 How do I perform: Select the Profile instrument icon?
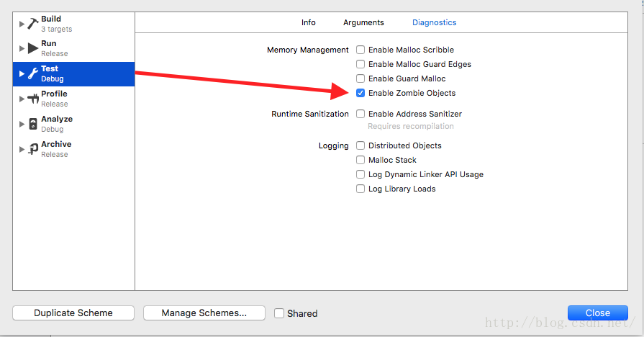(x=33, y=99)
